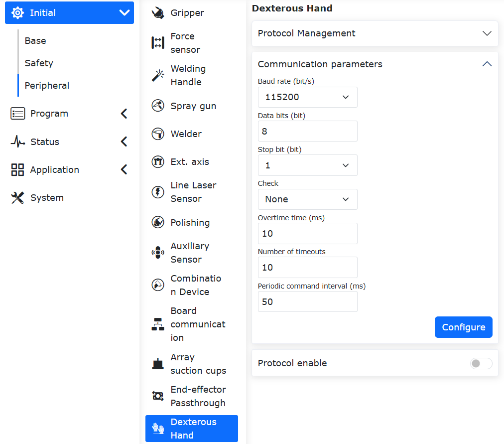504x444 pixels.
Task: Select the Polishing icon
Action: pyautogui.click(x=157, y=222)
